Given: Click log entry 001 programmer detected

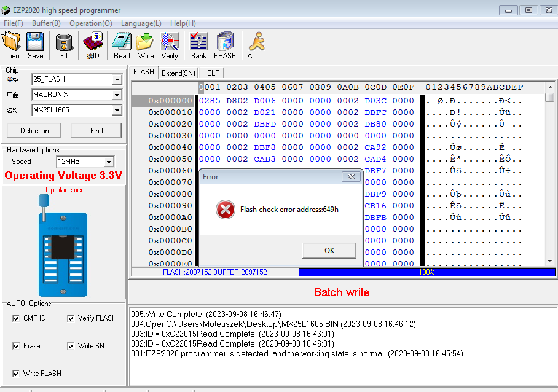Looking at the screenshot, I should 297,353.
